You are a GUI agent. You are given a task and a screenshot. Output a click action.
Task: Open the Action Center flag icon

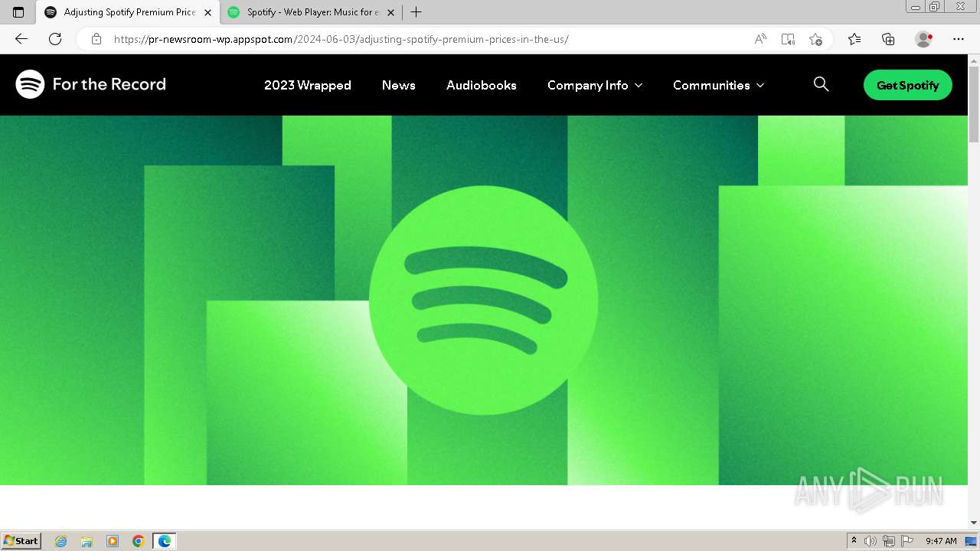[x=907, y=541]
